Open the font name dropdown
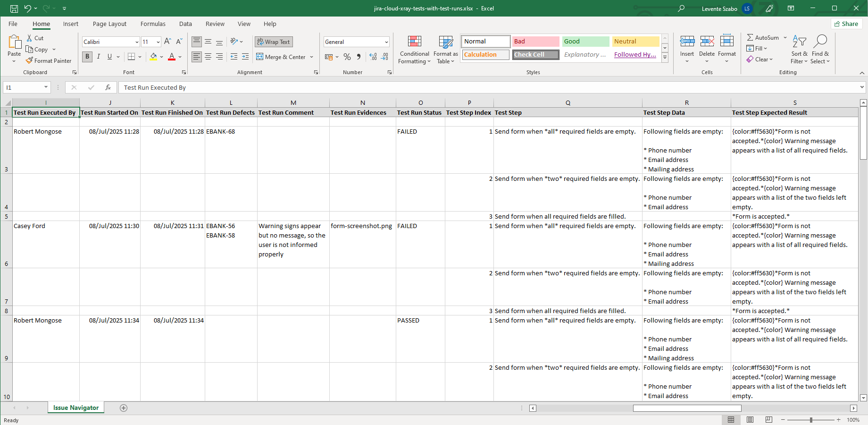Viewport: 868px width, 425px height. pyautogui.click(x=137, y=42)
